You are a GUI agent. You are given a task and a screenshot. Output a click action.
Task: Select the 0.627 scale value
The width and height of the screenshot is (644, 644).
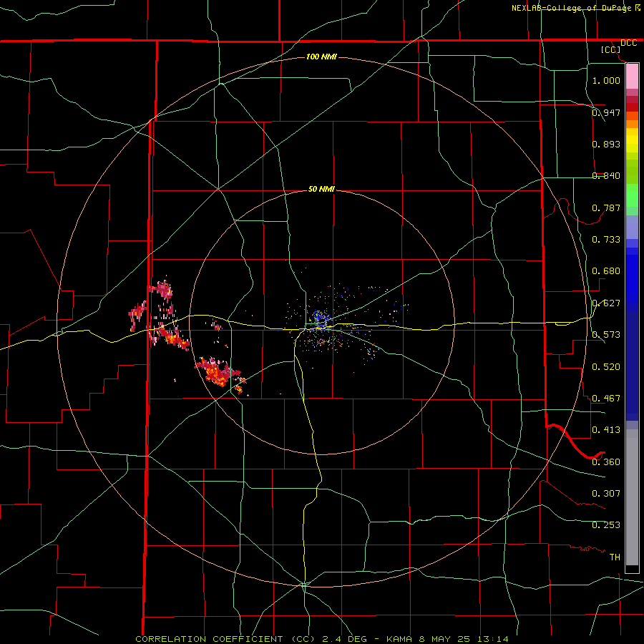click(x=606, y=303)
